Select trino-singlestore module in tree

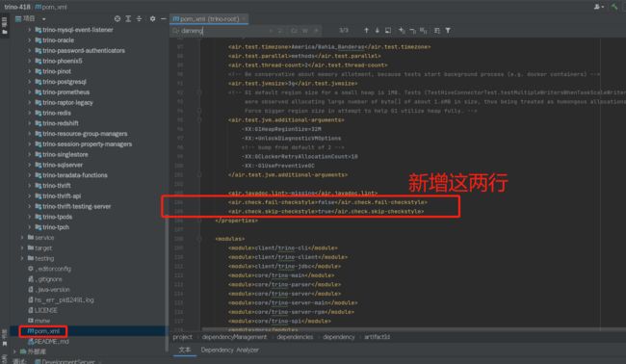point(65,154)
